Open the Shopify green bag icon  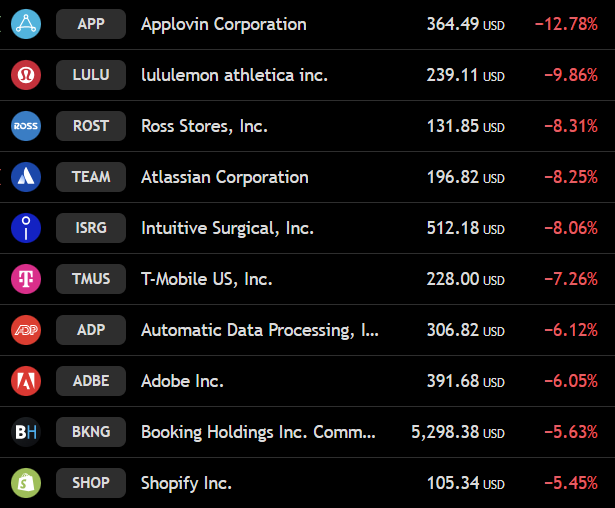[26, 483]
